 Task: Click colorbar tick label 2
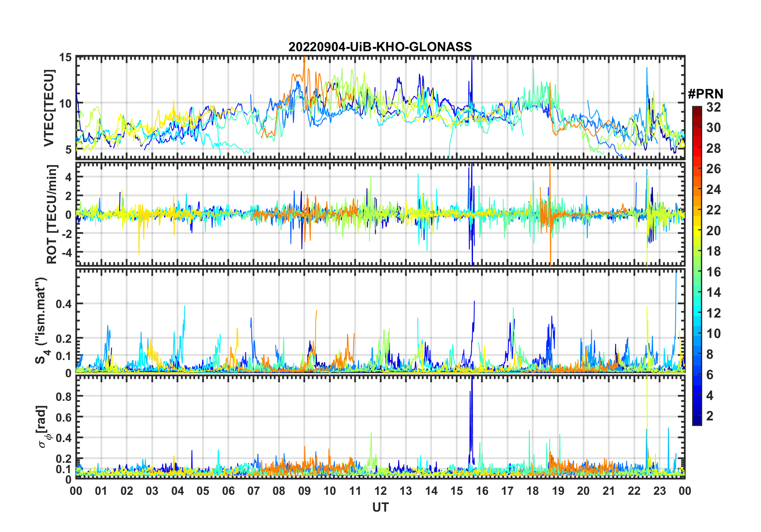(710, 416)
